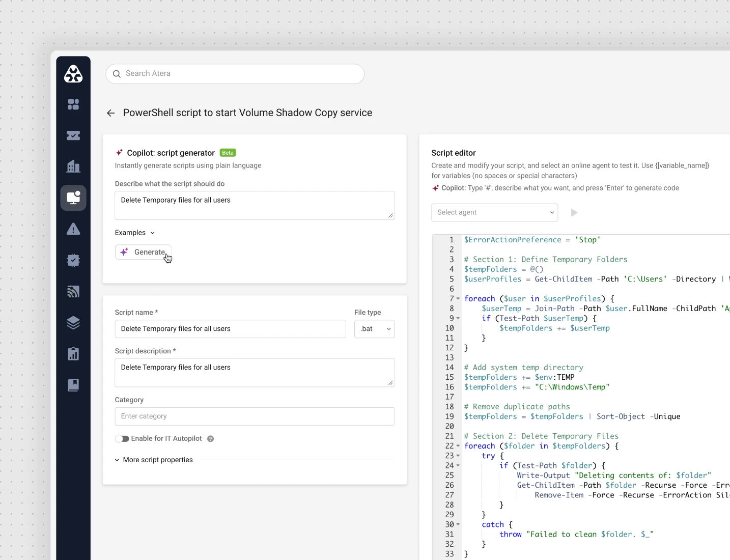Click the Script name input field
Viewport: 730px width, 560px height.
coord(231,329)
